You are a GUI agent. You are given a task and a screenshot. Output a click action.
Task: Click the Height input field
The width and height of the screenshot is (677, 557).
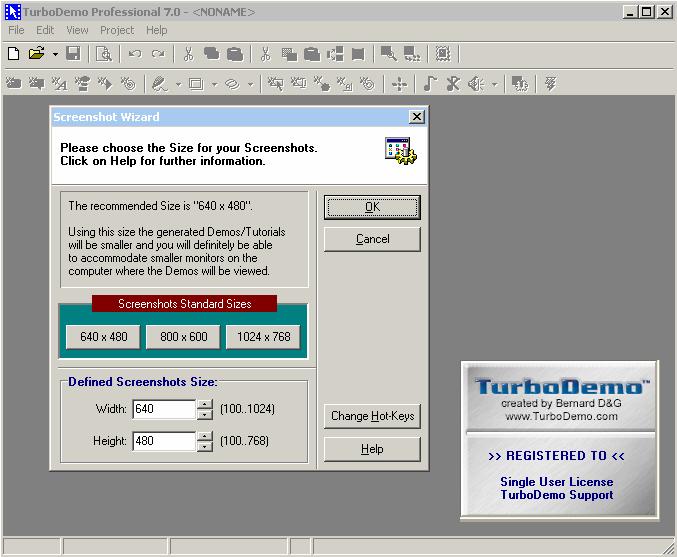pos(164,441)
